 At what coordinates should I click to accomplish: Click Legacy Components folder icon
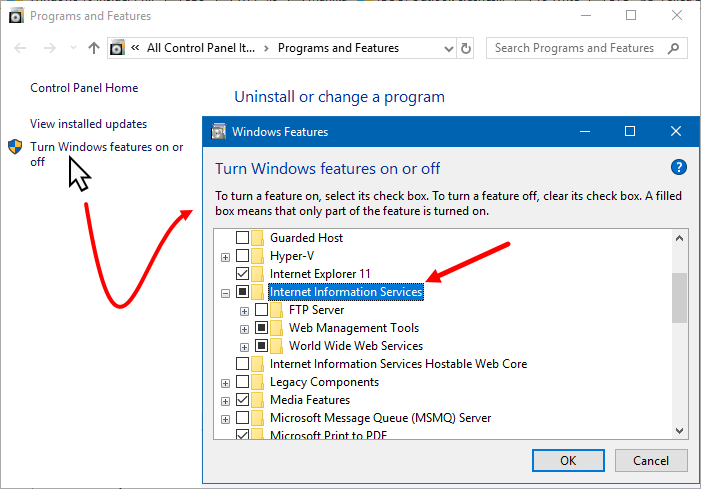click(x=258, y=382)
